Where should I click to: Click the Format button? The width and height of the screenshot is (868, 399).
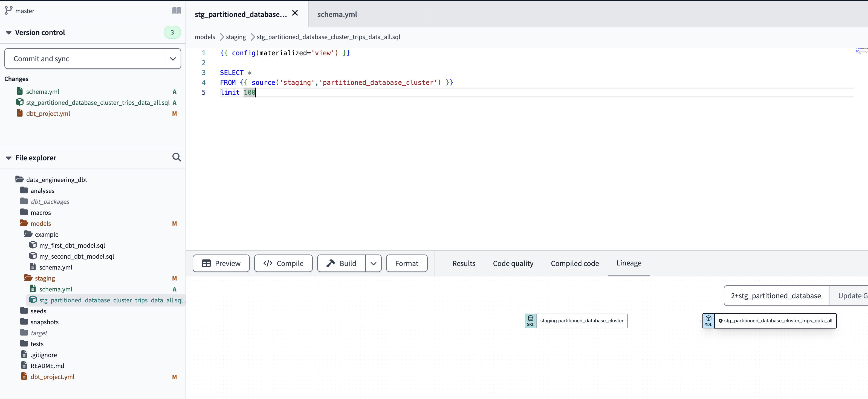pos(407,264)
